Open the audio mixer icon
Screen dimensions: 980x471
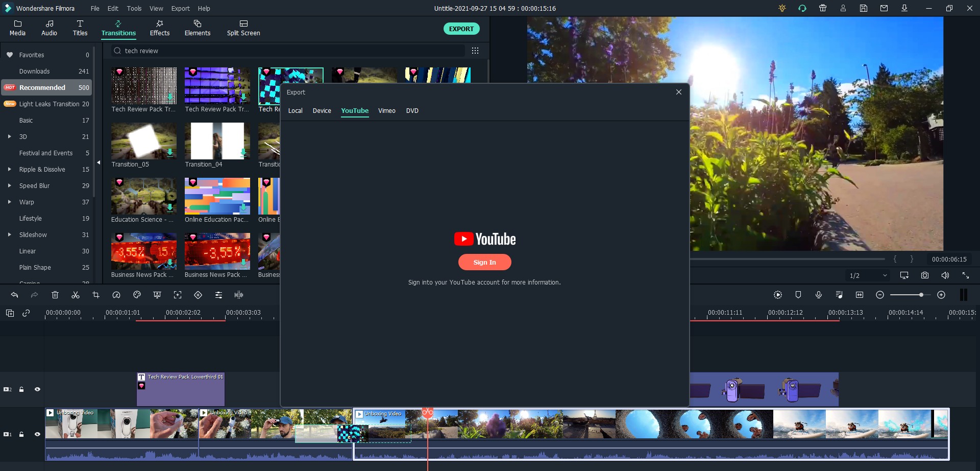(839, 295)
